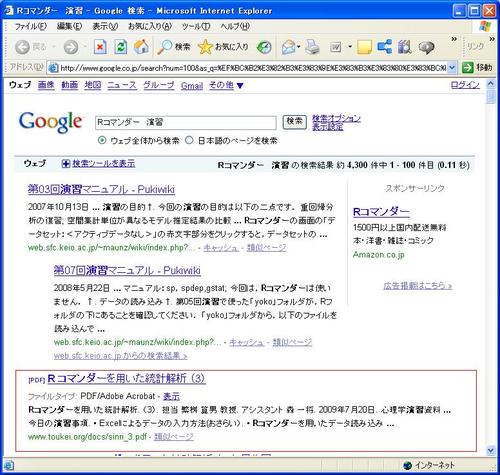Click inside the Google search text field
This screenshot has width=500, height=475.
point(186,122)
